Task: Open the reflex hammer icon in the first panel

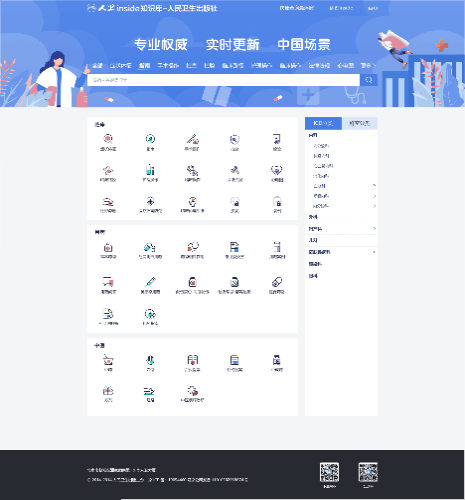Action: point(235,170)
